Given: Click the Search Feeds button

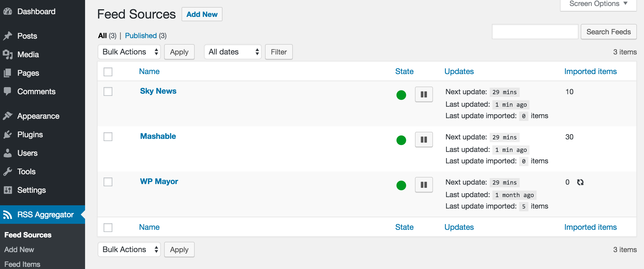Looking at the screenshot, I should point(609,32).
